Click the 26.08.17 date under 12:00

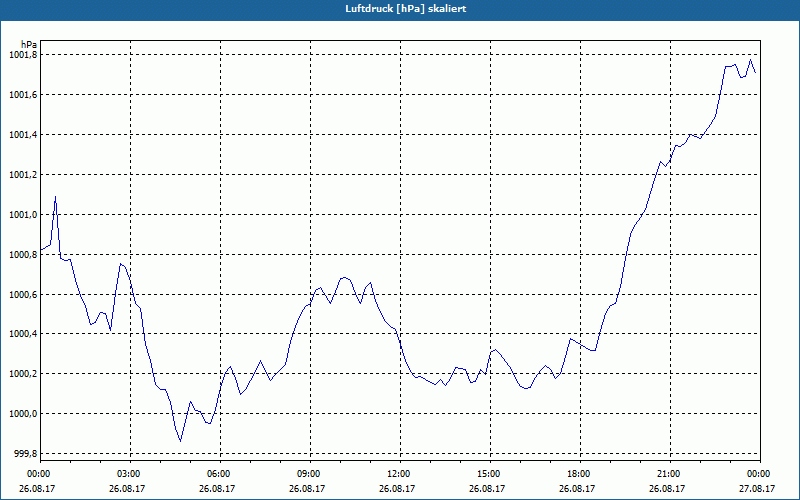397,488
